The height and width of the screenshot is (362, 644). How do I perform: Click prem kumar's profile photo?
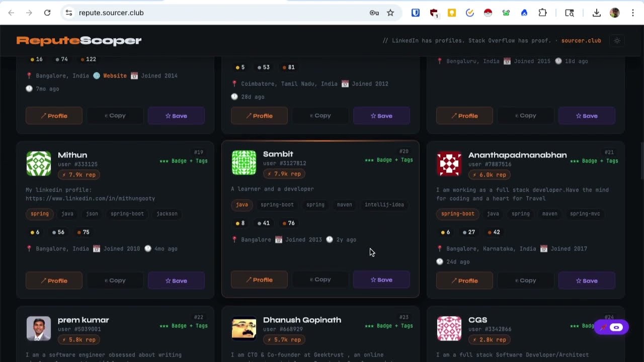pos(39,328)
